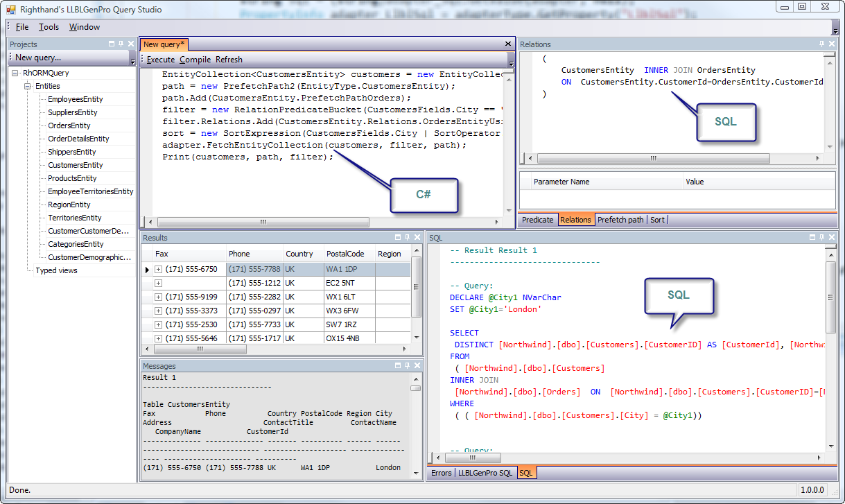Screen dimensions: 845x504
Task: Pin the Messages panel
Action: point(407,366)
